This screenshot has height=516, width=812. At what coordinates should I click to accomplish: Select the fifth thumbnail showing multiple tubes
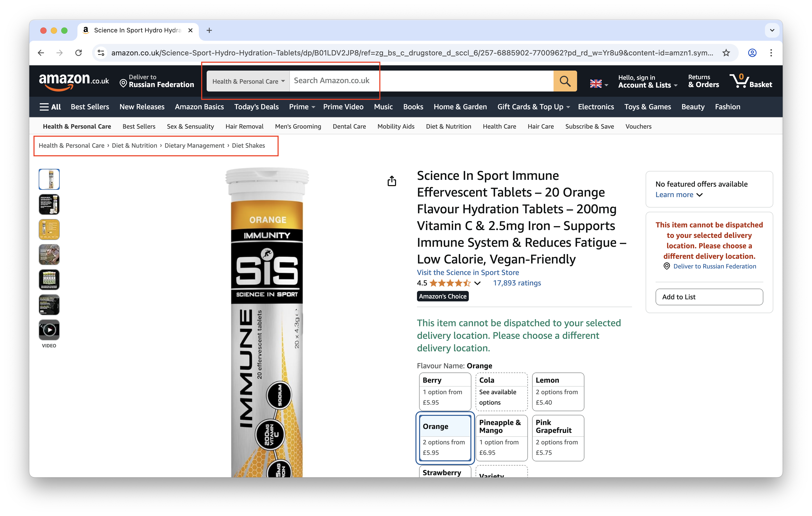point(49,280)
